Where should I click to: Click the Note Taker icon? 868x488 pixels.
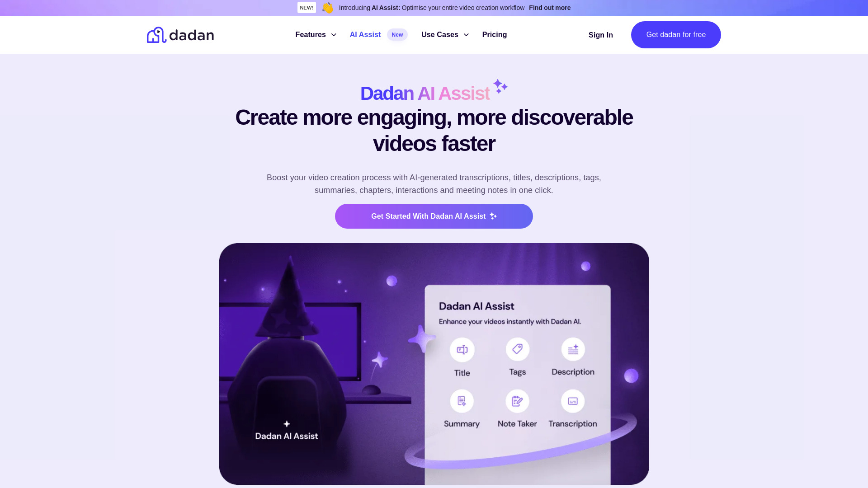tap(517, 401)
